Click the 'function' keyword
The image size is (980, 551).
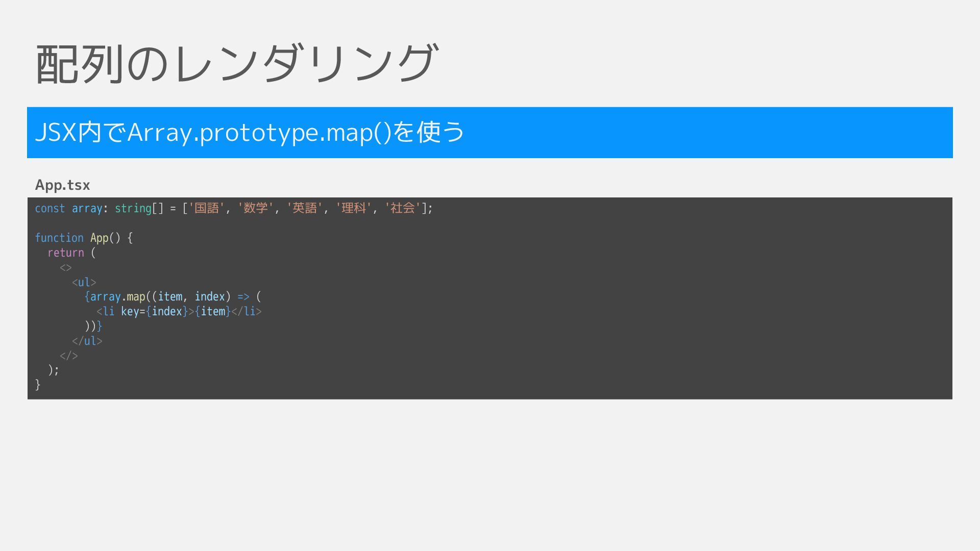click(59, 238)
